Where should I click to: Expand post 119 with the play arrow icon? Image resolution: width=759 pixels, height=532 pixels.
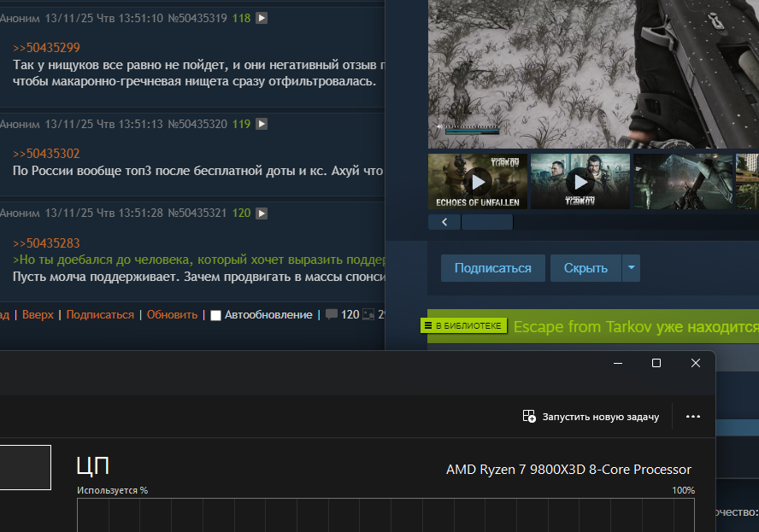(x=262, y=125)
